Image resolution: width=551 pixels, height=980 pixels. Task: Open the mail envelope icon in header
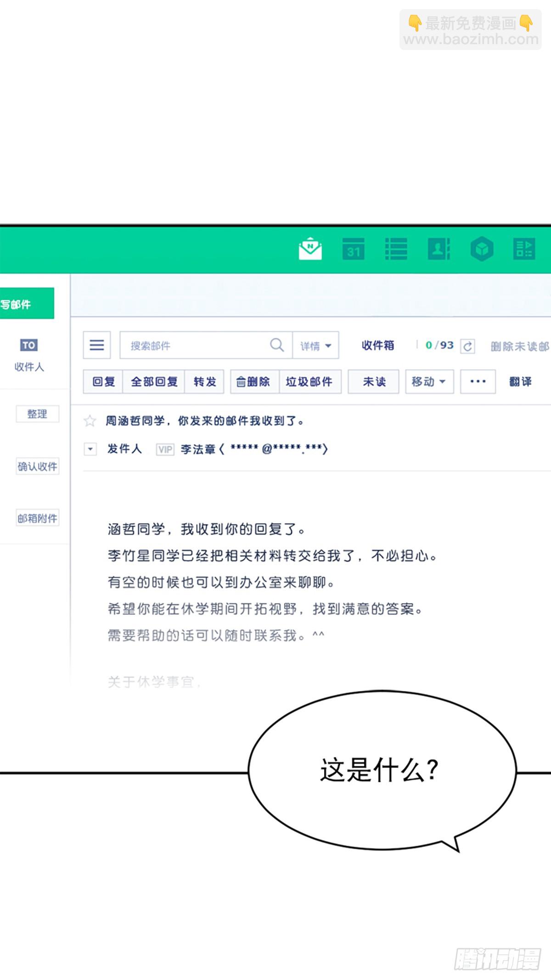click(x=310, y=249)
